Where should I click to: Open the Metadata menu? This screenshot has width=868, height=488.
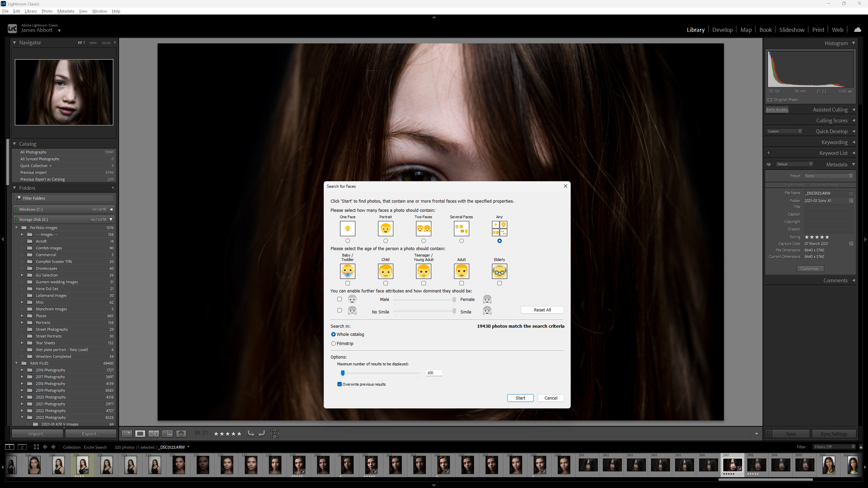pyautogui.click(x=65, y=11)
